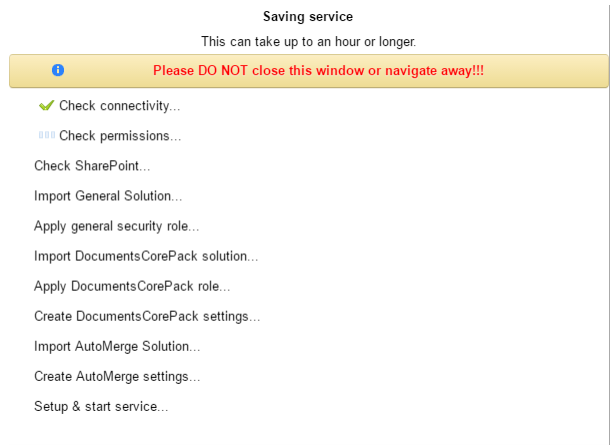Click the Import General Solution step

(108, 196)
